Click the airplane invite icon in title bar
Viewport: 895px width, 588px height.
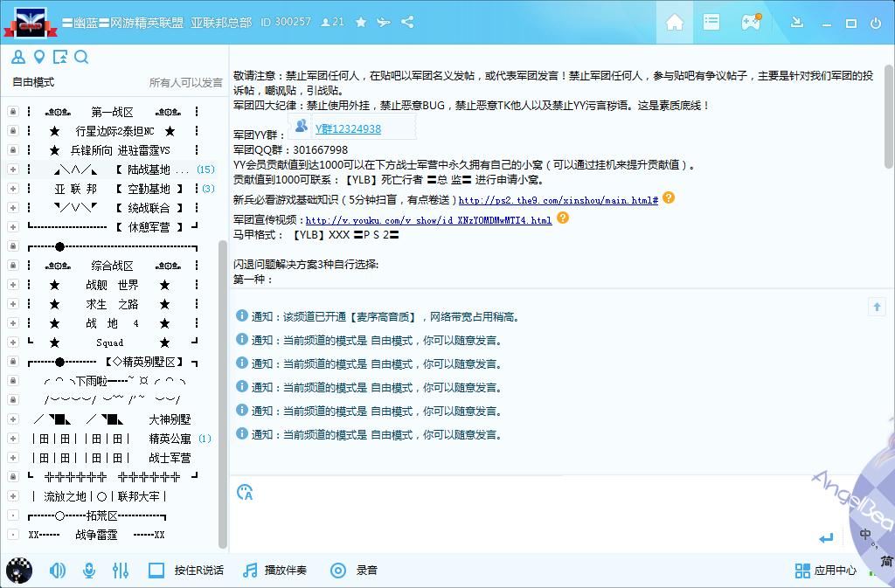(x=384, y=22)
